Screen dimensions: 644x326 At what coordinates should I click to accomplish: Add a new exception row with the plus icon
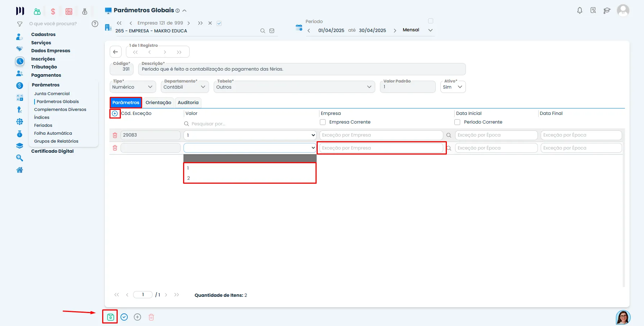point(115,113)
